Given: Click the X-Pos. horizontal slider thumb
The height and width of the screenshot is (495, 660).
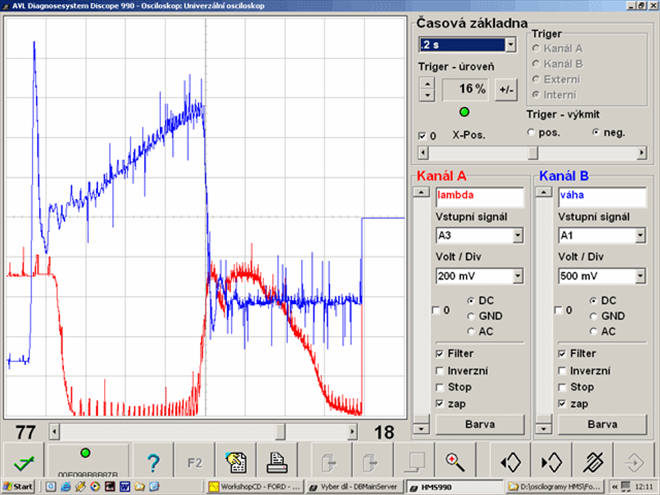Looking at the screenshot, I should click(533, 152).
